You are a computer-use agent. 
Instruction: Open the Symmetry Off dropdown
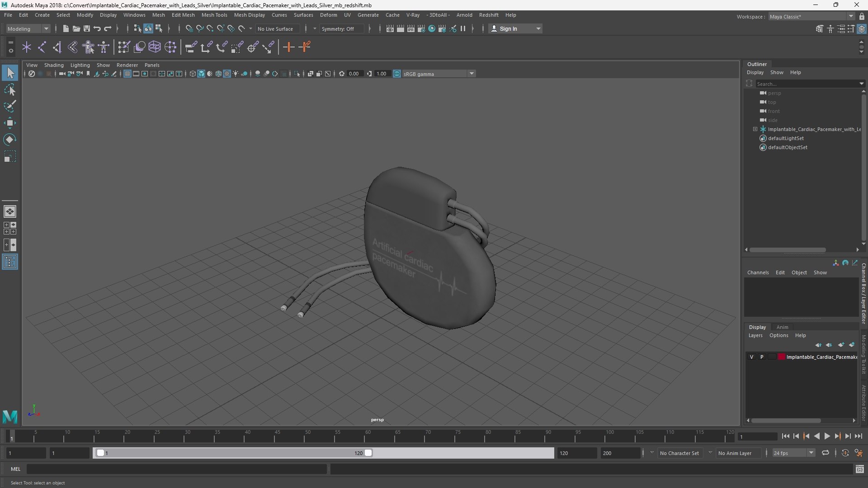click(x=341, y=29)
